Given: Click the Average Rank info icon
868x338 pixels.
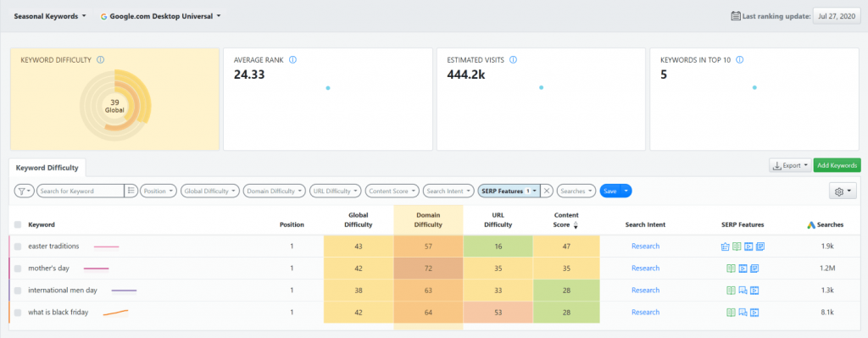Looking at the screenshot, I should coord(292,60).
